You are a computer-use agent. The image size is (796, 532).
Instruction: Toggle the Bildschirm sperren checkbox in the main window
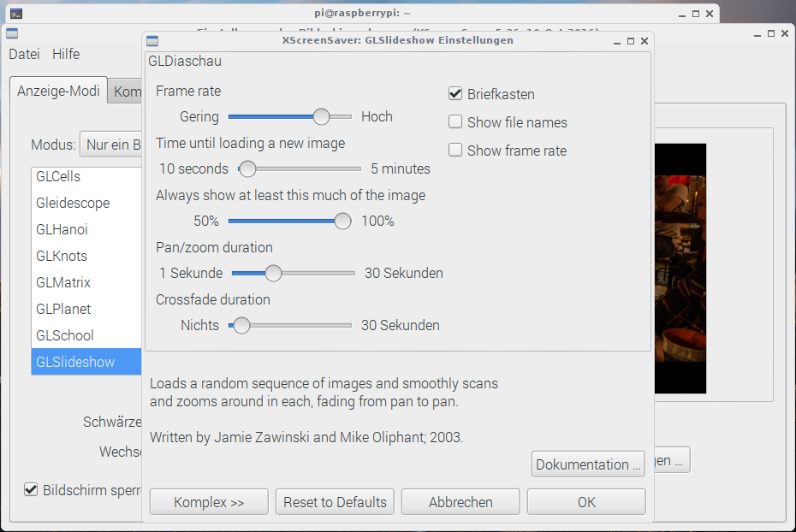(31, 490)
